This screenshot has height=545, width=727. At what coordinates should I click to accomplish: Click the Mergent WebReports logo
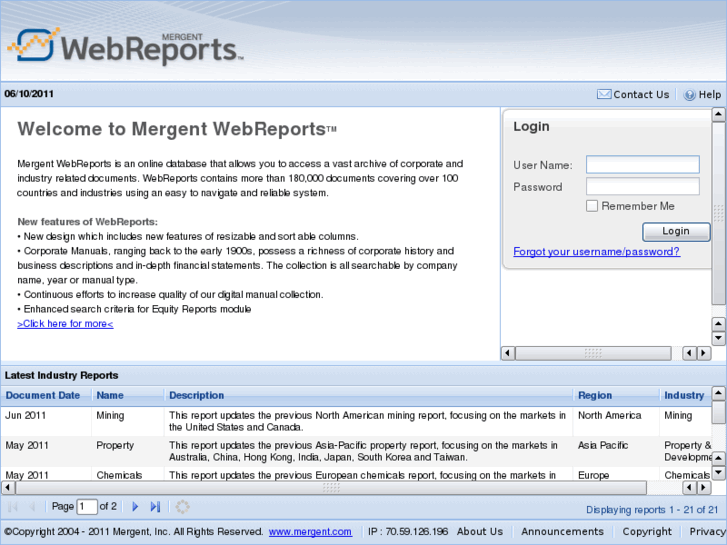[125, 46]
